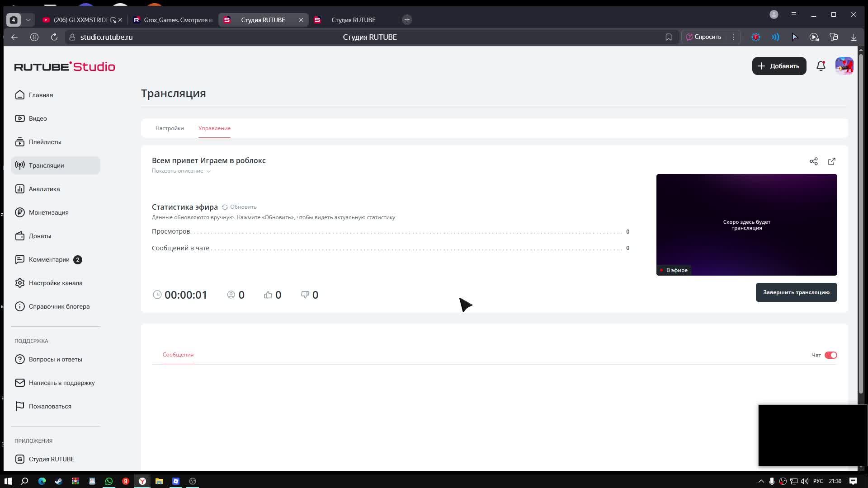Open a new browser tab
The width and height of the screenshot is (868, 488).
click(407, 20)
